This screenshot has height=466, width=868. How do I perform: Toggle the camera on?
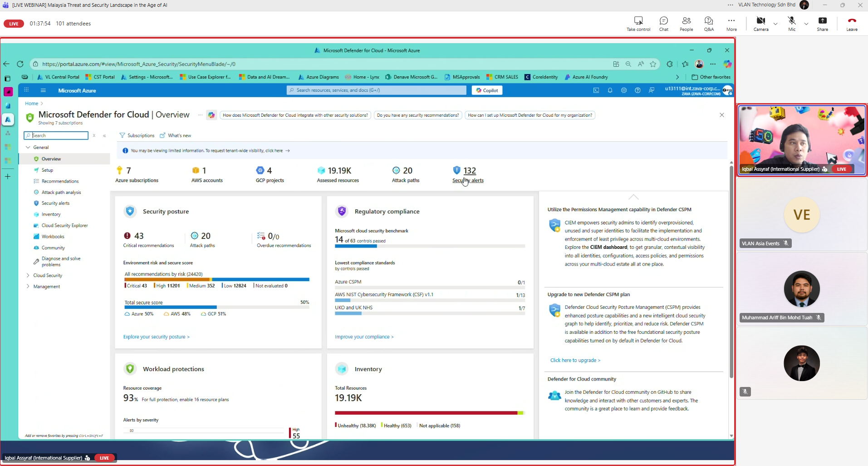click(760, 21)
